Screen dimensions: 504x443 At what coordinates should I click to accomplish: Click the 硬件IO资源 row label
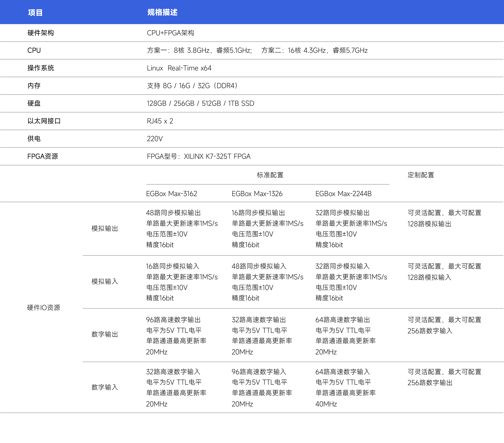click(x=44, y=308)
